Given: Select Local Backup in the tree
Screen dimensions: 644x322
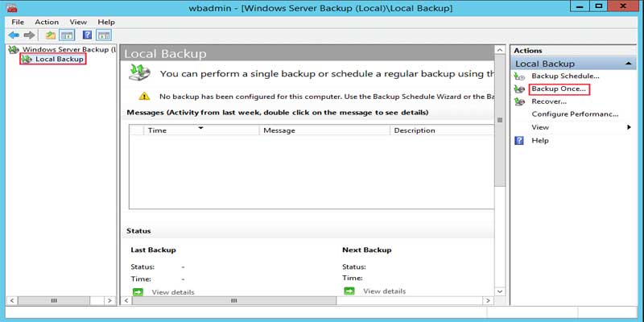Looking at the screenshot, I should coord(59,59).
